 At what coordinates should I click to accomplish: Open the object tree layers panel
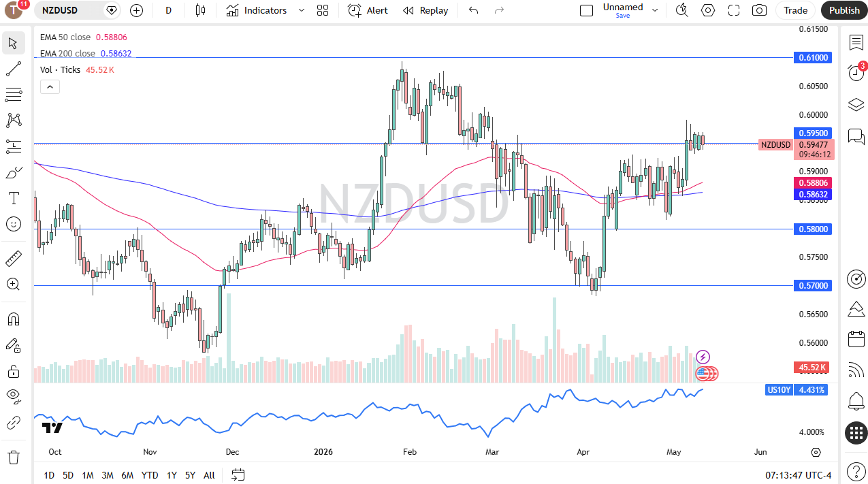pyautogui.click(x=856, y=105)
